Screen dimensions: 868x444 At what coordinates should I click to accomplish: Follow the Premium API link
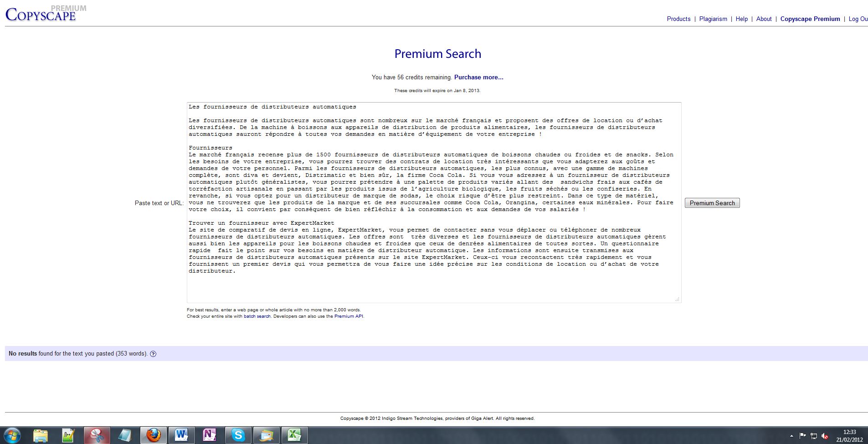[x=349, y=316]
